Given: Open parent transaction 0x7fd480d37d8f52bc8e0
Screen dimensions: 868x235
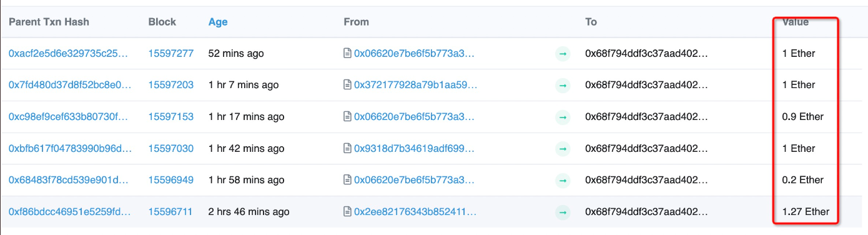Looking at the screenshot, I should (69, 85).
